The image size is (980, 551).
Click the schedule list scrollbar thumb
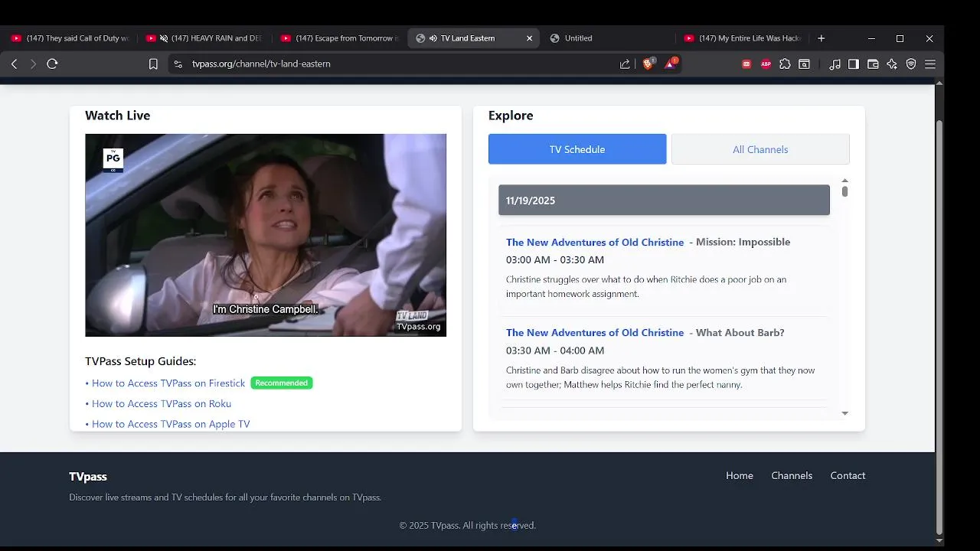click(x=844, y=191)
